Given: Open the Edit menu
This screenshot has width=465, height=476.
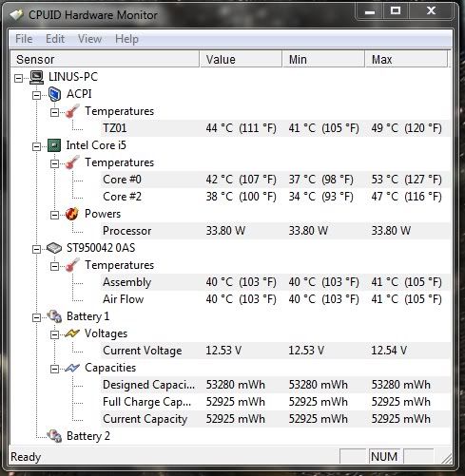Looking at the screenshot, I should coord(55,39).
